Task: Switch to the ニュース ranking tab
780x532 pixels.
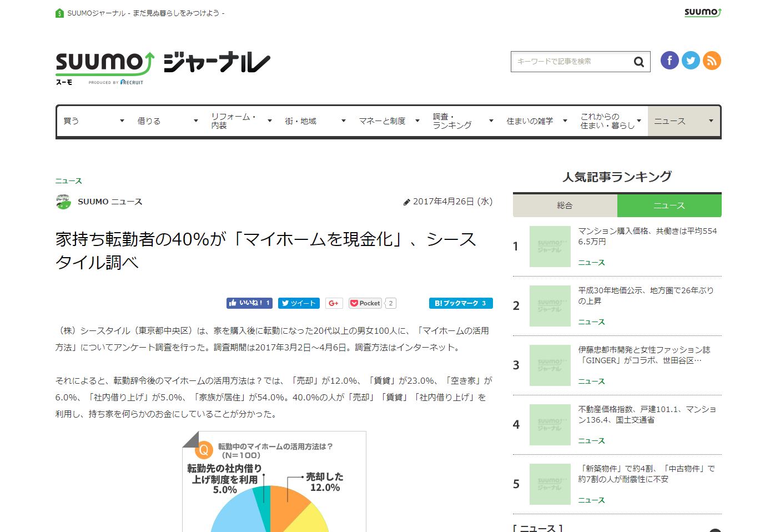Action: (669, 205)
